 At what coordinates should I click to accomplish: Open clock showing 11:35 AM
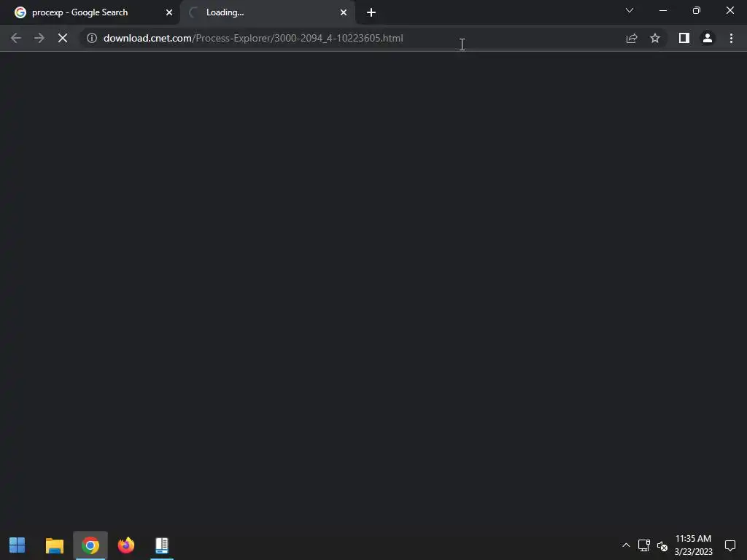coord(693,545)
